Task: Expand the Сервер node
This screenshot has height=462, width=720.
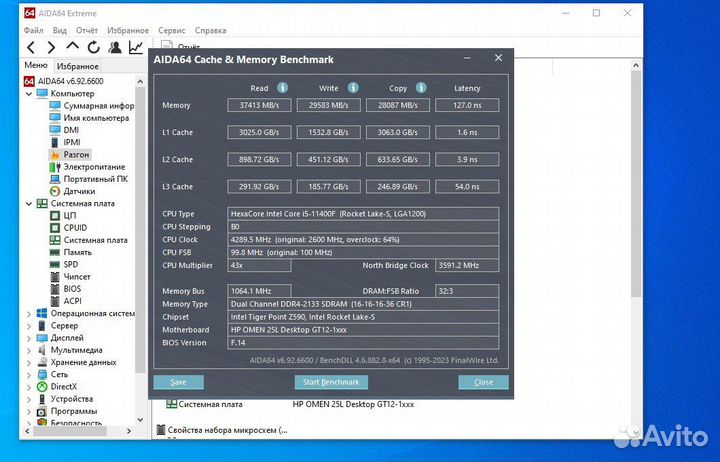Action: click(x=29, y=326)
